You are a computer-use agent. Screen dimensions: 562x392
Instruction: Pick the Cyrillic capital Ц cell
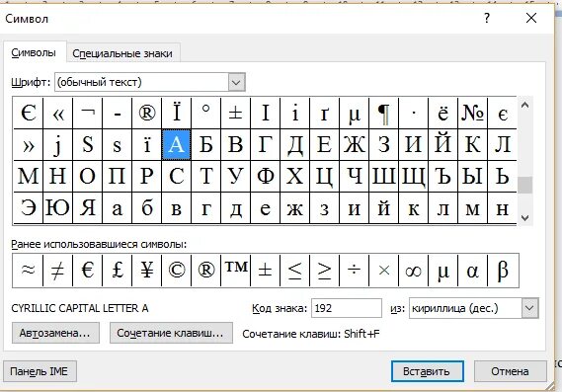(x=325, y=176)
